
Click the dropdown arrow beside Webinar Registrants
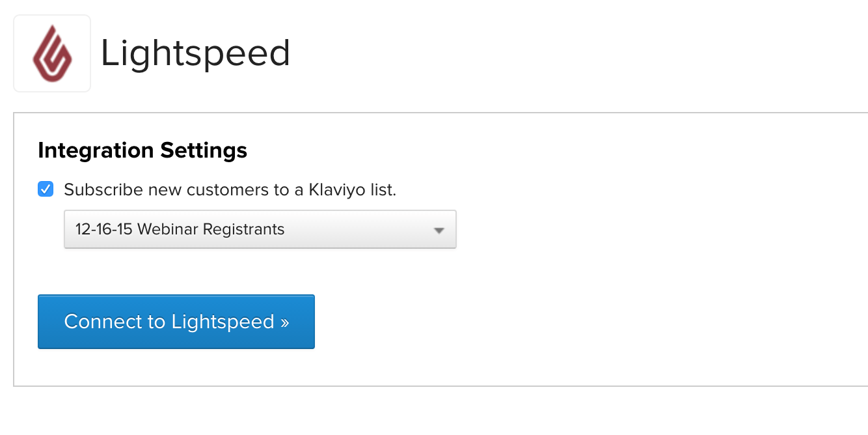pyautogui.click(x=439, y=230)
